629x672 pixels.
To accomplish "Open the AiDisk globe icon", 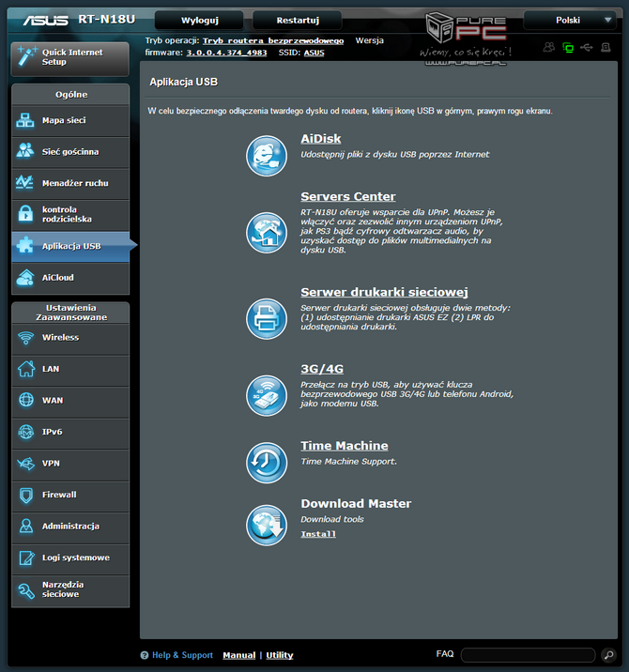I will point(267,155).
